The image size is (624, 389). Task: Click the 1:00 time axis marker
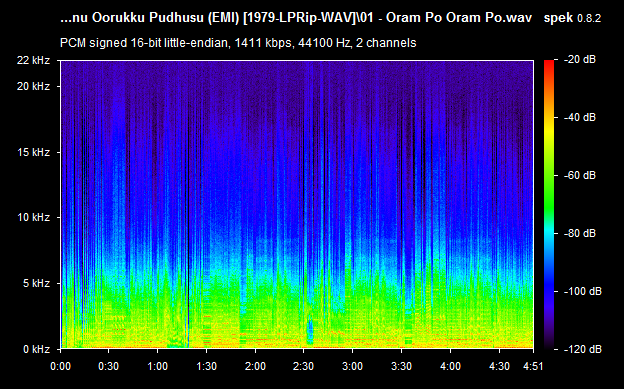[158, 366]
